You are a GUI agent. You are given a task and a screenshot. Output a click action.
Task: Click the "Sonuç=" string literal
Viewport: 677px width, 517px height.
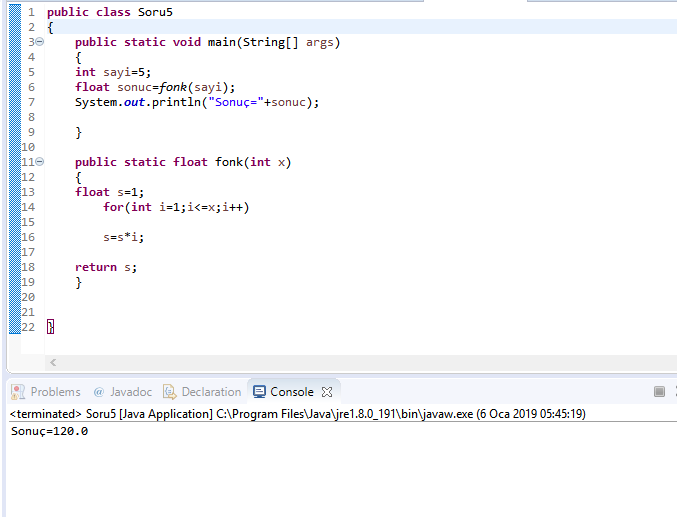(x=236, y=102)
